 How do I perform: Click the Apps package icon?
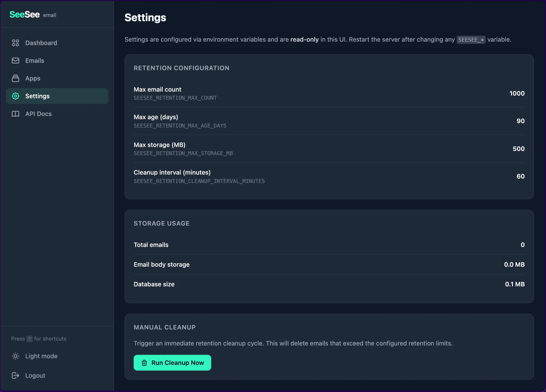click(15, 78)
